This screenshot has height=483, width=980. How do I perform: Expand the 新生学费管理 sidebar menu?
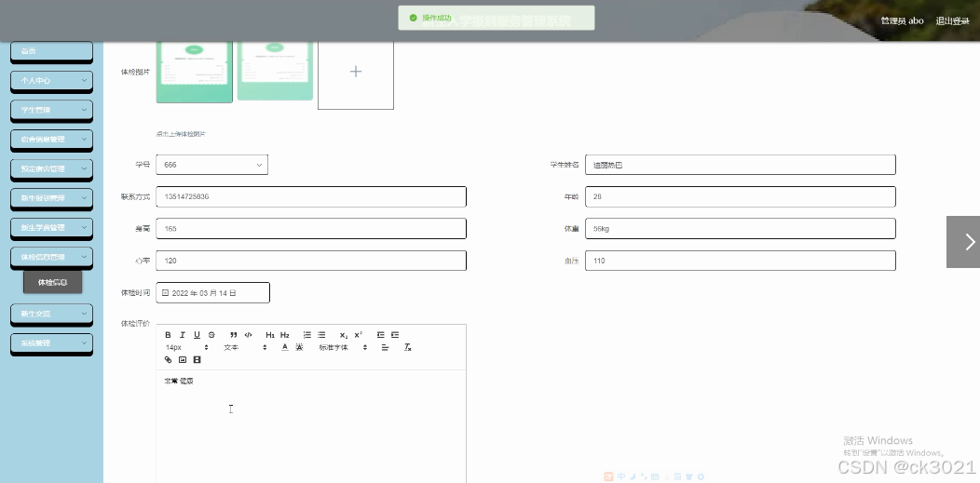click(51, 227)
